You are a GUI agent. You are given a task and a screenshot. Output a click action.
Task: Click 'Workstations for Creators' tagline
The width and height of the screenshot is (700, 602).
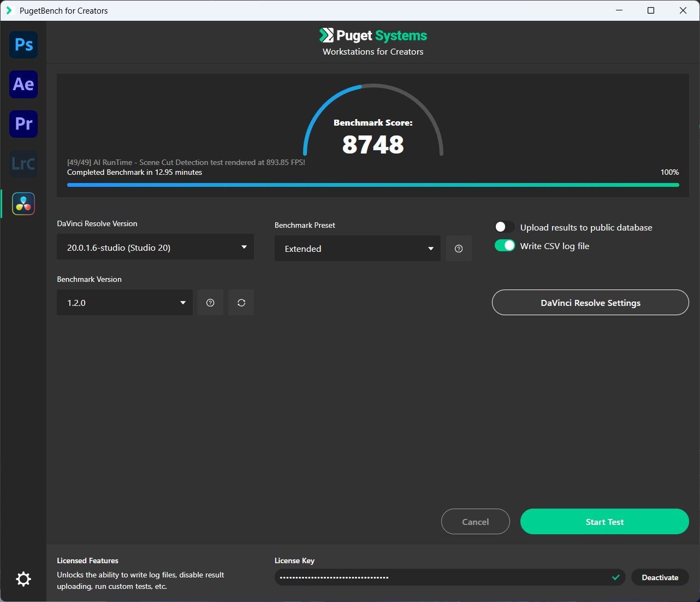373,52
